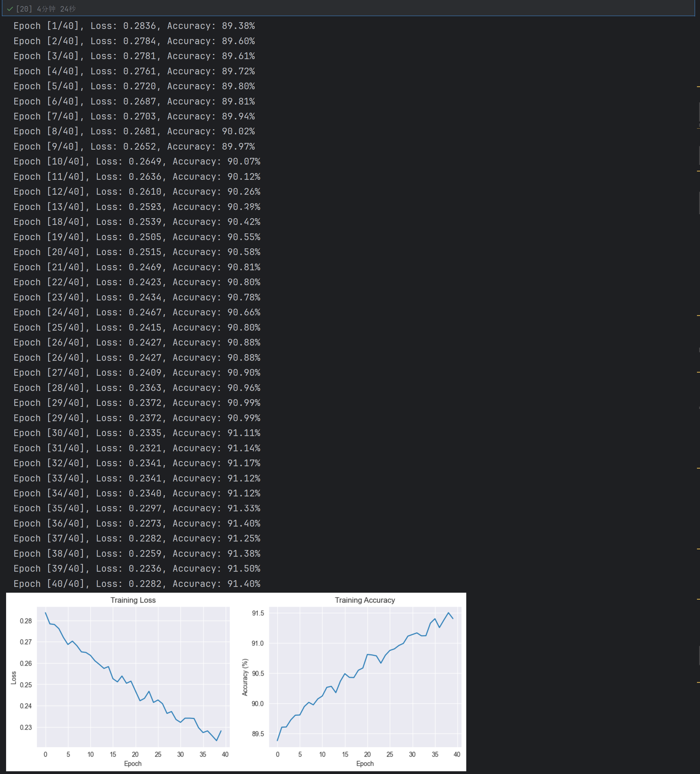Click the Training Loss plot title
Viewport: 700px width, 774px height.
[x=133, y=600]
